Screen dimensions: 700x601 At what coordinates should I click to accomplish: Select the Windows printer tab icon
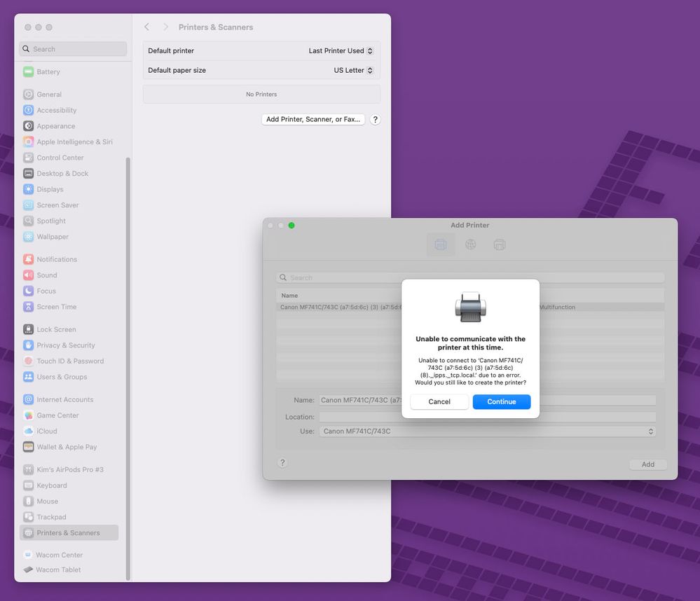(x=500, y=244)
